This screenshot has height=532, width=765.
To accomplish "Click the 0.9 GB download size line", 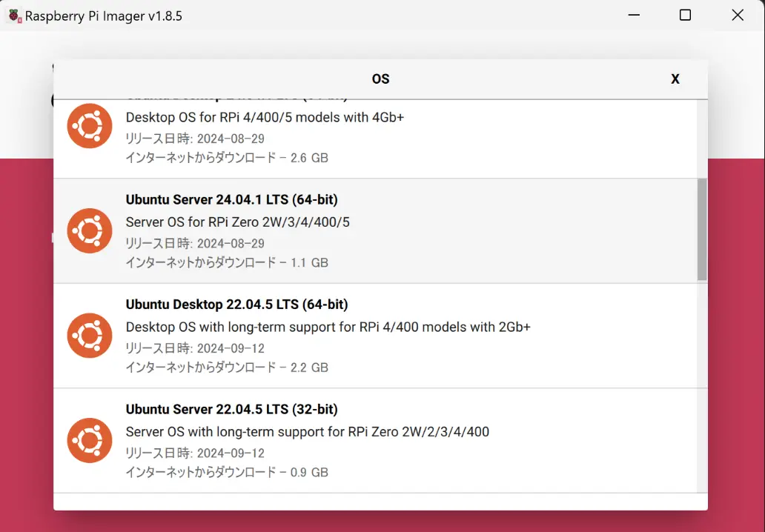I will (227, 473).
